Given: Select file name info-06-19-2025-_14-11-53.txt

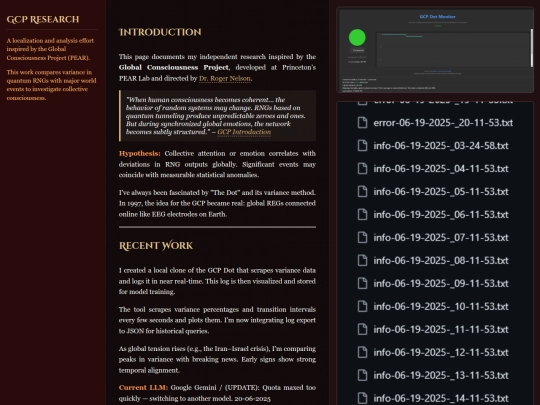Looking at the screenshot, I should tap(441, 398).
